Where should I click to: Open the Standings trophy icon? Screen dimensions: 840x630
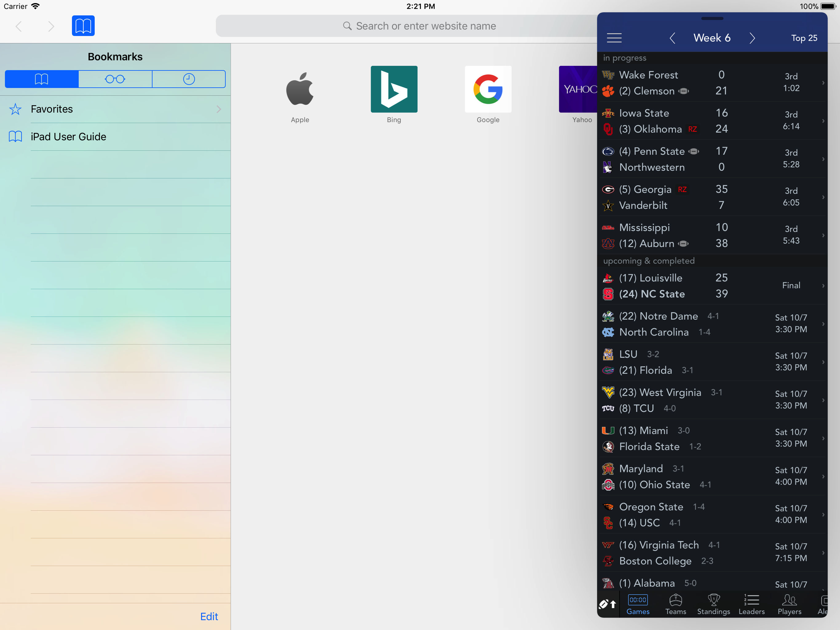pos(713,604)
